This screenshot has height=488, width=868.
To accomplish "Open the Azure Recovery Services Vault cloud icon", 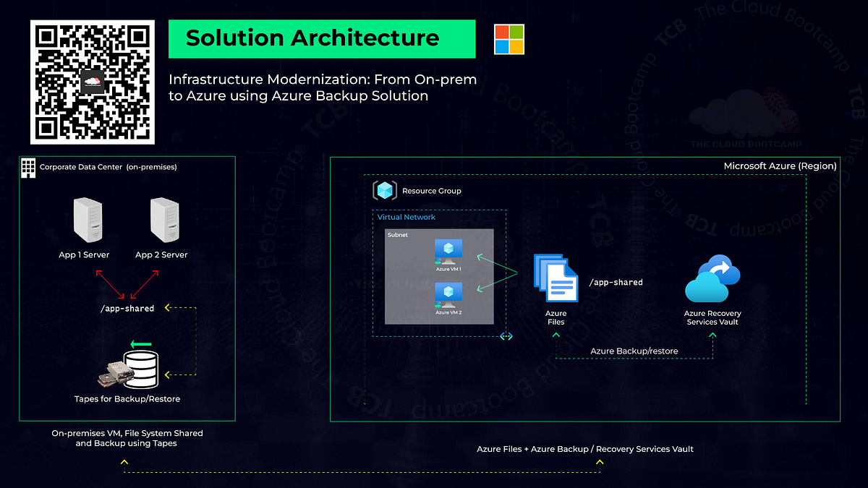I will [x=712, y=277].
